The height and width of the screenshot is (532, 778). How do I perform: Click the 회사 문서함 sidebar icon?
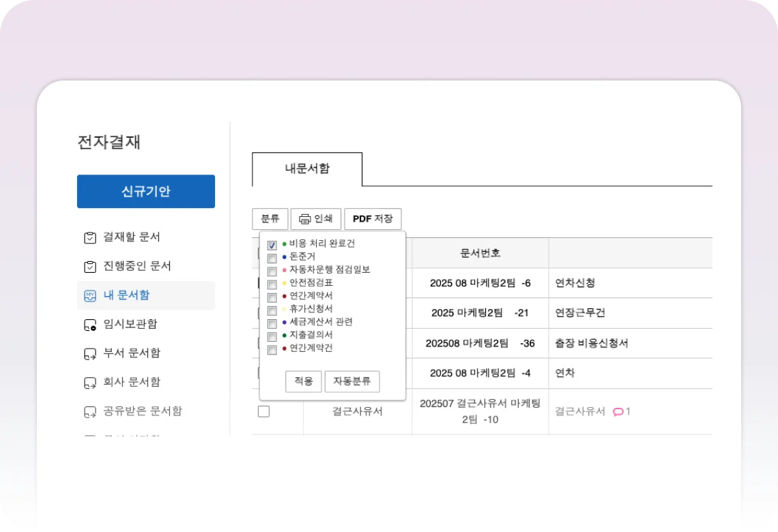[x=89, y=383]
